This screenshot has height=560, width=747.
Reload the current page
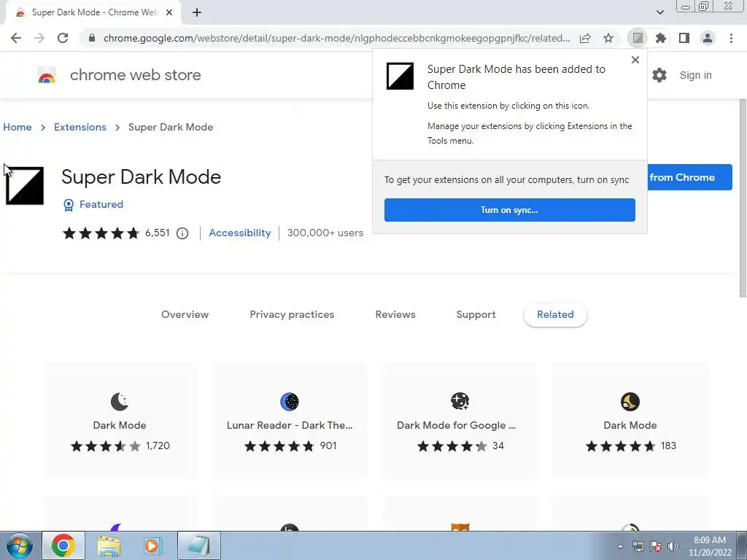[63, 38]
